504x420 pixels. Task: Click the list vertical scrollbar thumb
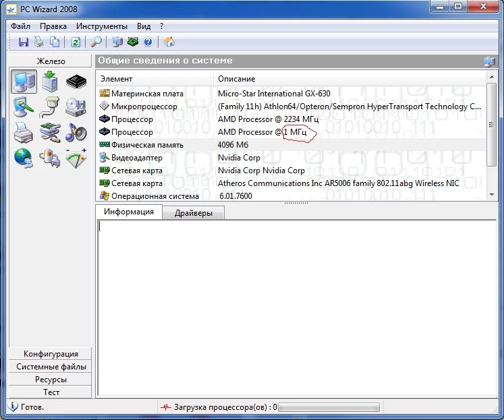[x=491, y=125]
